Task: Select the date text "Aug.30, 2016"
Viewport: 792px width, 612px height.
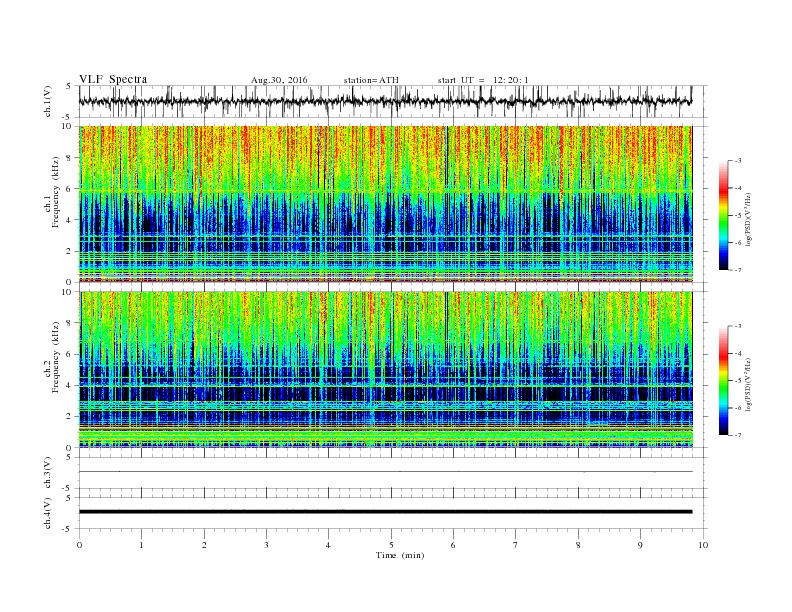Action: tap(279, 80)
